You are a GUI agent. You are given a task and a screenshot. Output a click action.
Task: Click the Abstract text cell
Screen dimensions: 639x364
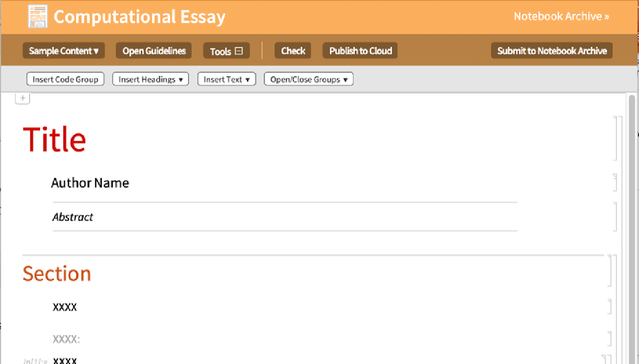pyautogui.click(x=73, y=217)
